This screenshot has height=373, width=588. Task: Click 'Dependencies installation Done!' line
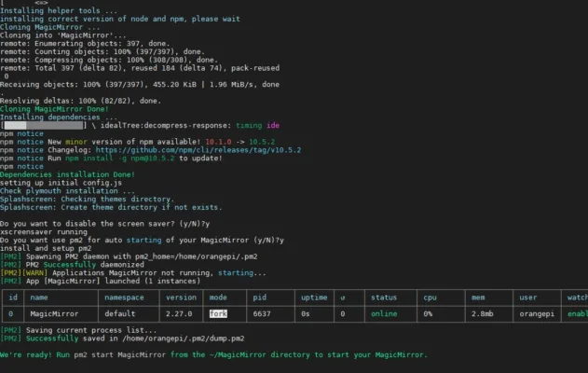click(67, 174)
